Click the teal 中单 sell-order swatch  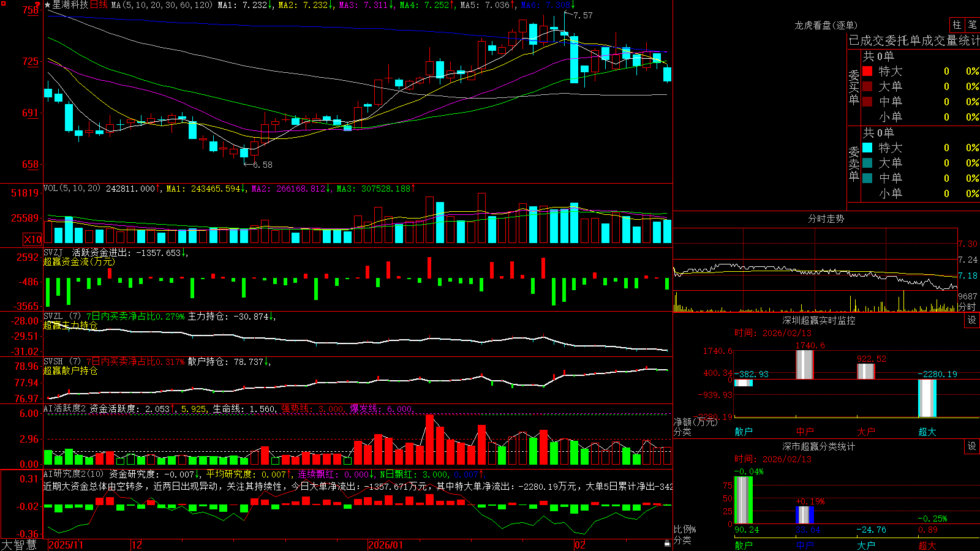(867, 178)
